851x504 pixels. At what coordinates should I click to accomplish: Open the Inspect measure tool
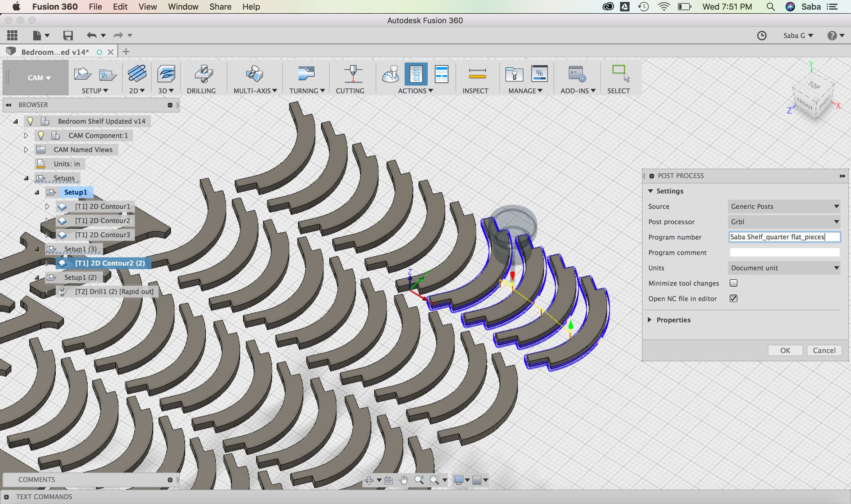pyautogui.click(x=477, y=74)
